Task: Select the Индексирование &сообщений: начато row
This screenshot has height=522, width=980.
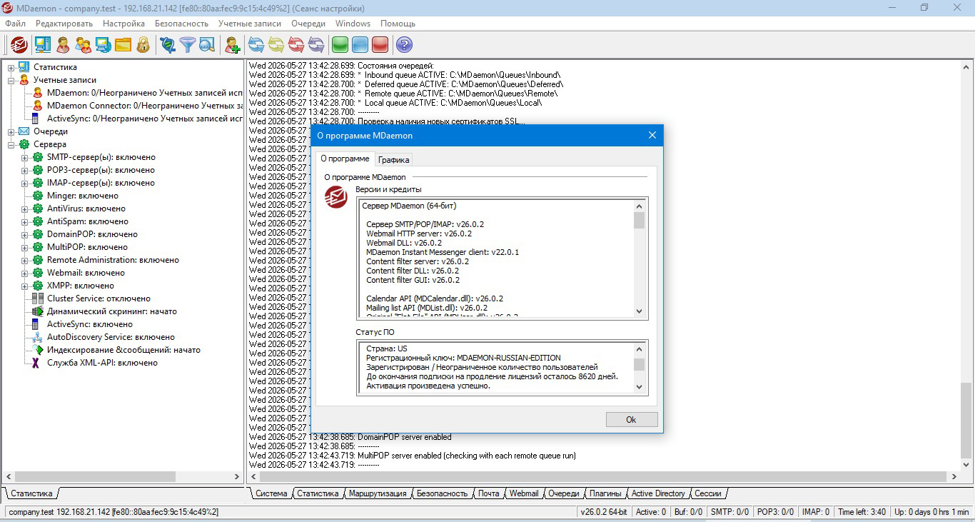Action: 123,350
